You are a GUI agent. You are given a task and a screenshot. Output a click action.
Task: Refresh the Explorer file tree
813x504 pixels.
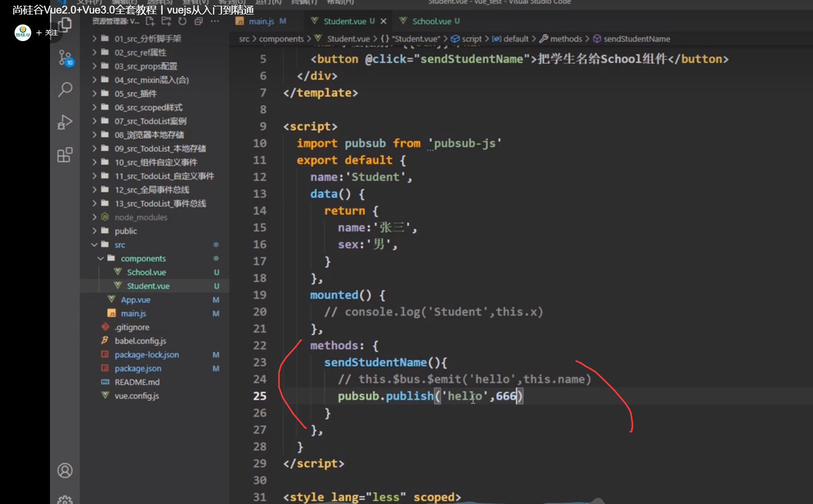(x=182, y=21)
